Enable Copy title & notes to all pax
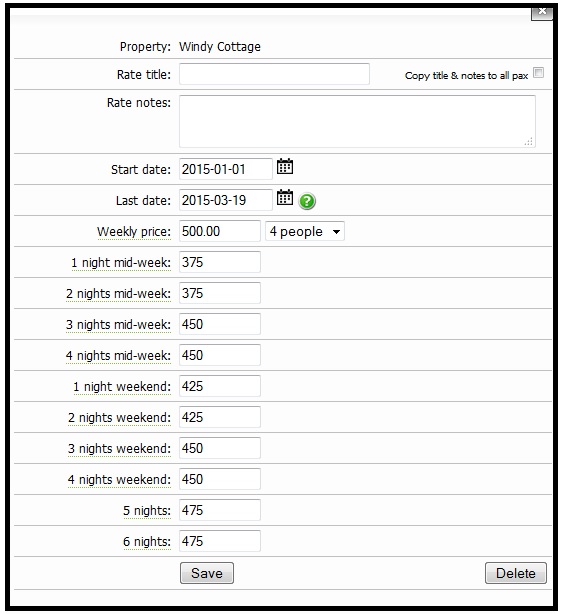This screenshot has height=614, width=563. pyautogui.click(x=539, y=73)
